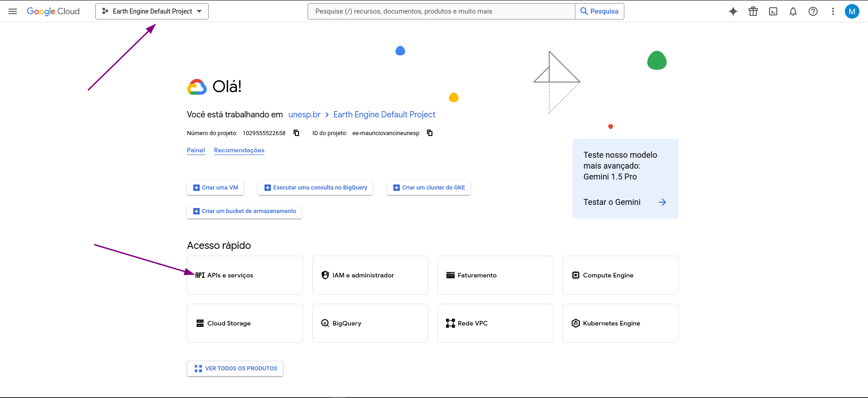868x398 pixels.
Task: Open the Compute Engine card
Action: point(621,275)
